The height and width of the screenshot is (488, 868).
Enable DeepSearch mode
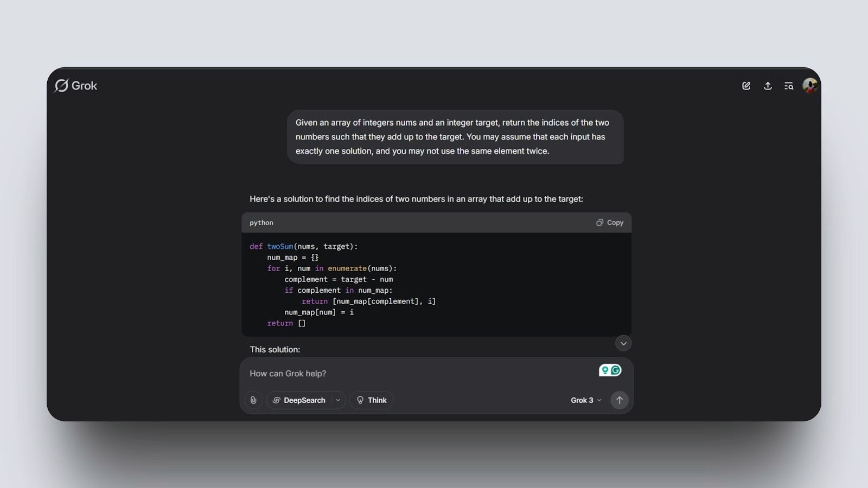coord(299,400)
